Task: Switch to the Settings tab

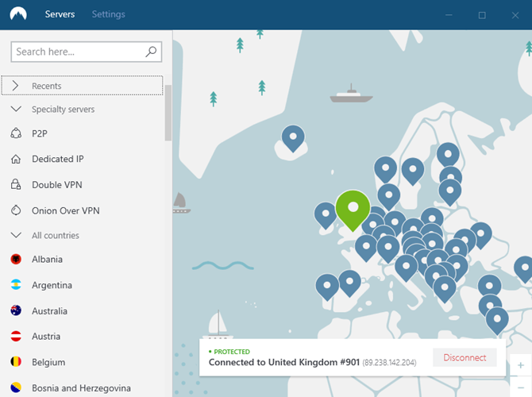Action: (109, 14)
